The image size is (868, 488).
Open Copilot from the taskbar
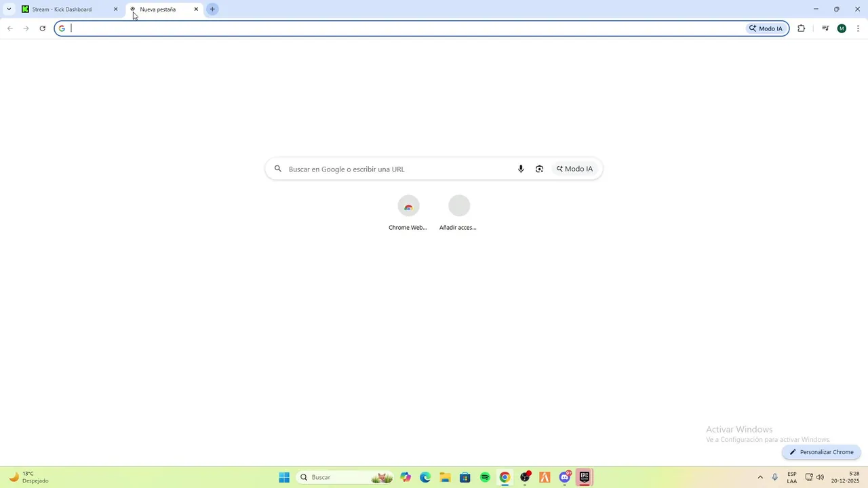pyautogui.click(x=406, y=477)
